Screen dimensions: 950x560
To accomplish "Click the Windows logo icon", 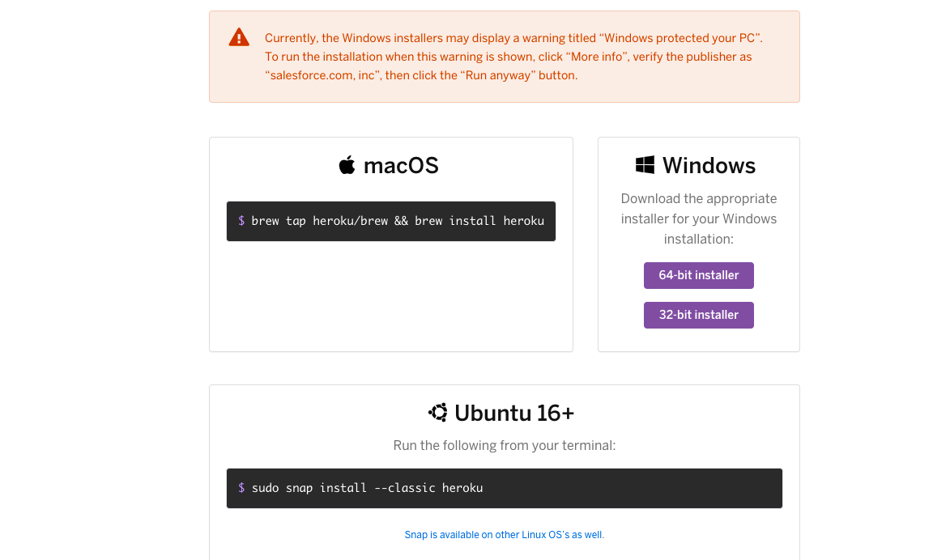I will (645, 163).
